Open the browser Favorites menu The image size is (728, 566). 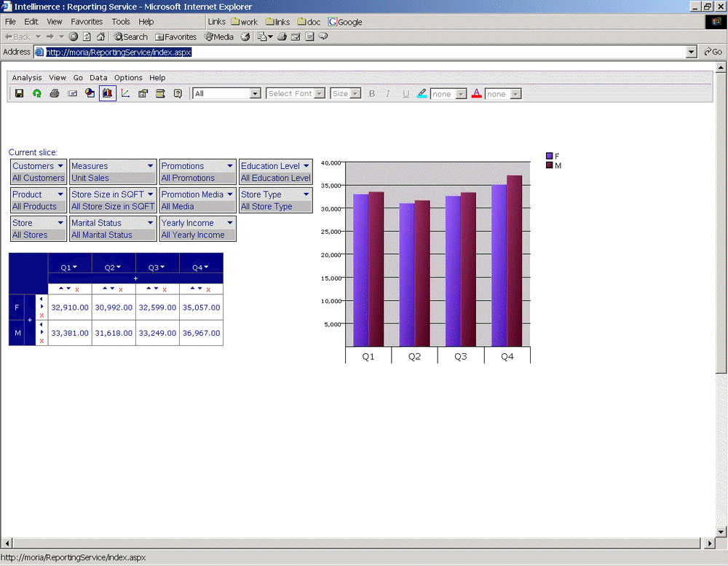[87, 21]
